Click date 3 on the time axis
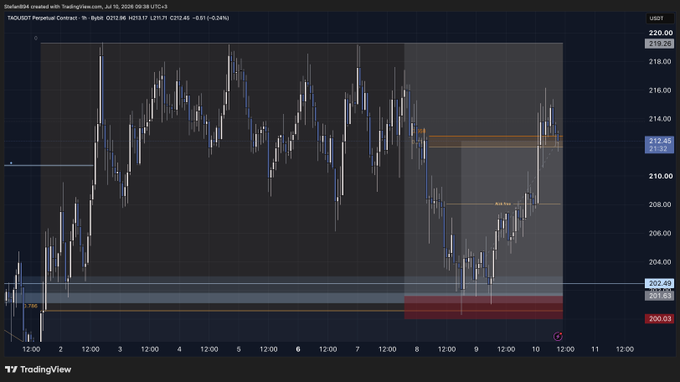The width and height of the screenshot is (680, 382). pyautogui.click(x=120, y=349)
